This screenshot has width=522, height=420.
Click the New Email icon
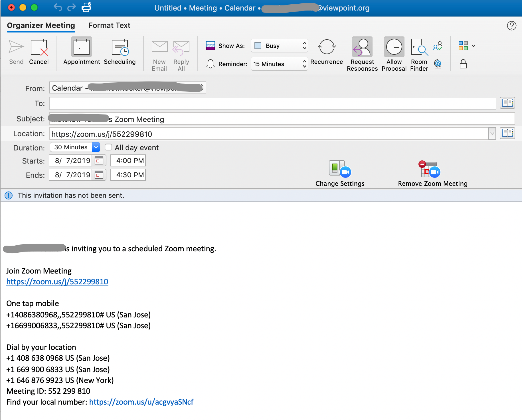[x=159, y=47]
